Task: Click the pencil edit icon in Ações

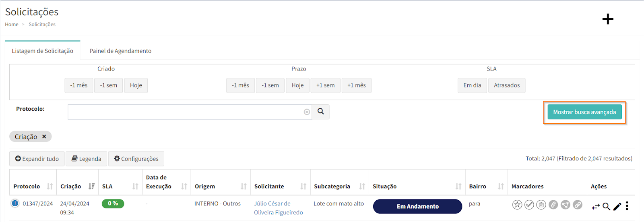Action: pyautogui.click(x=617, y=207)
